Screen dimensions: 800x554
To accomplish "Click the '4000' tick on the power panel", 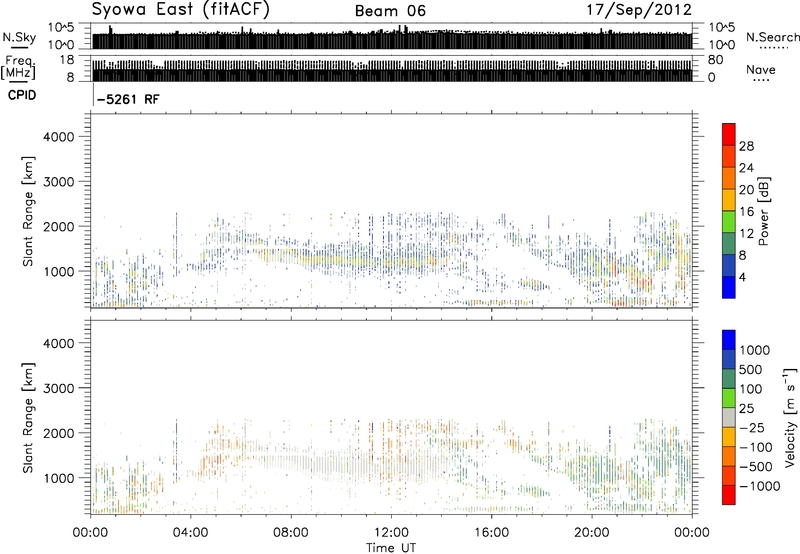I will tap(59, 137).
